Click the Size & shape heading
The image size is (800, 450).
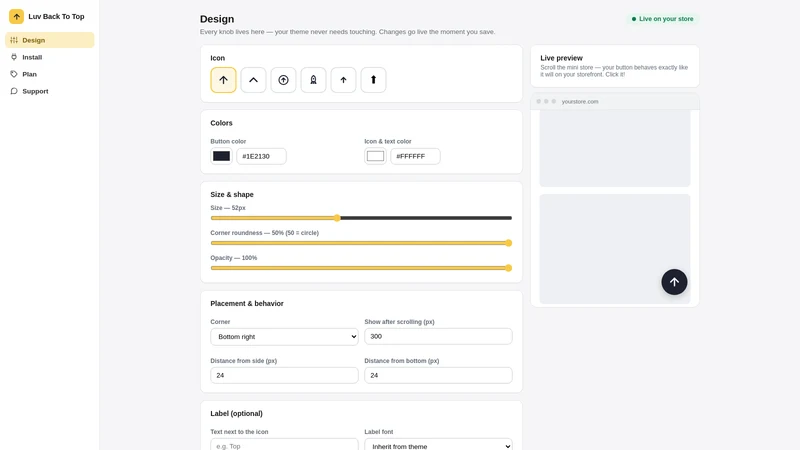(x=232, y=194)
